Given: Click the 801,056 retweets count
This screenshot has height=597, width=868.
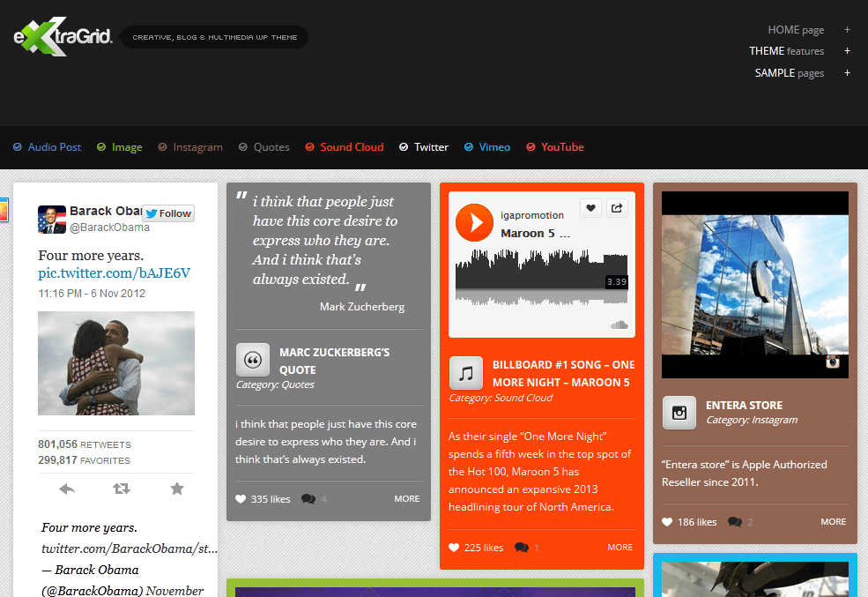Looking at the screenshot, I should click(85, 444).
